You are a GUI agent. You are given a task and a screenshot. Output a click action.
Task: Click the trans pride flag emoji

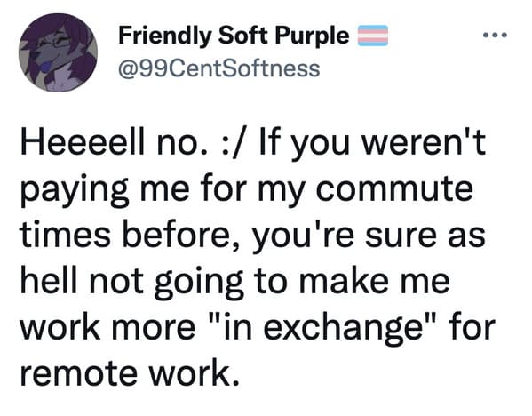click(x=373, y=36)
